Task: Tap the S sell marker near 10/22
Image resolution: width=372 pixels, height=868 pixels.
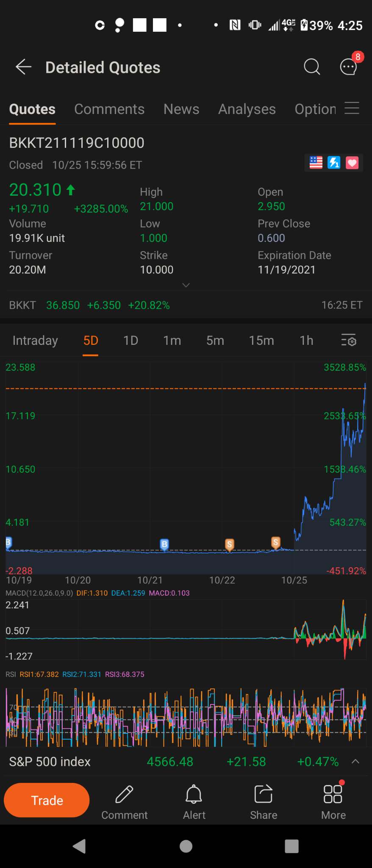Action: (230, 544)
